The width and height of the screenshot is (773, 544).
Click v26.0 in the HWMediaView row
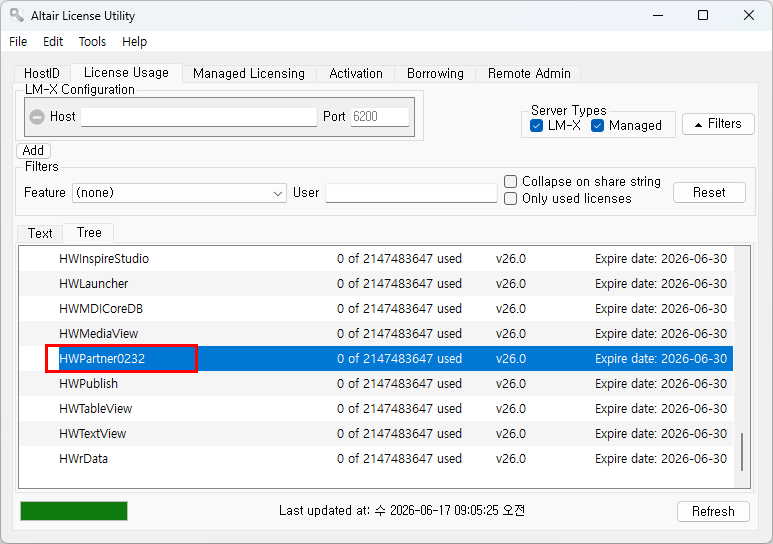point(511,334)
